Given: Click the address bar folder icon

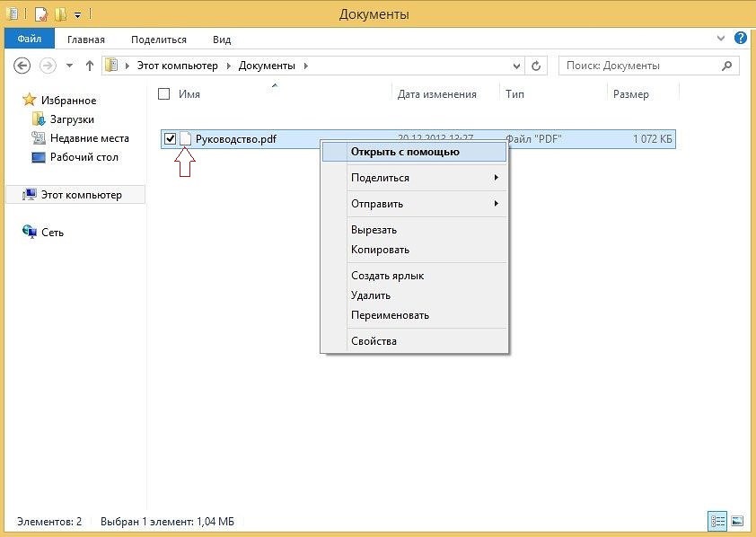Looking at the screenshot, I should point(111,66).
